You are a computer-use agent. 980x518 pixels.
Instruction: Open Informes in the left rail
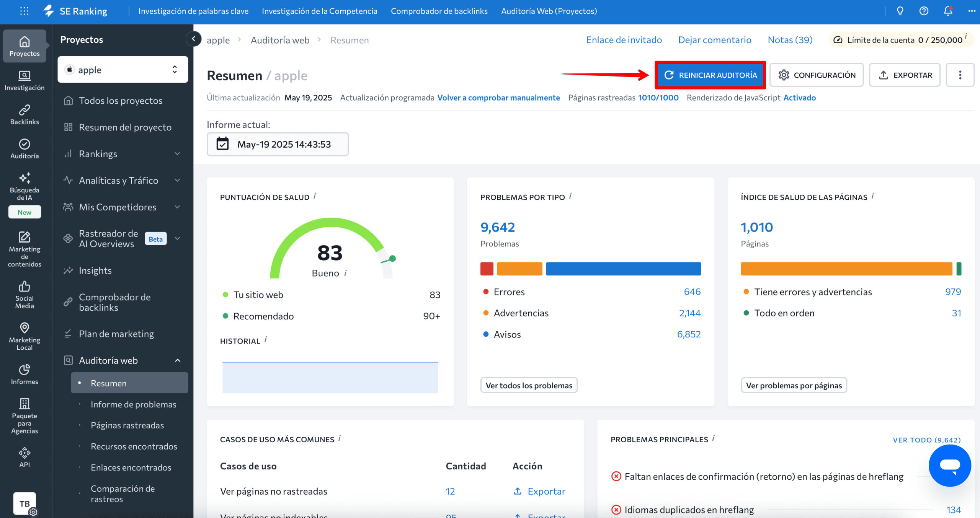pos(24,374)
